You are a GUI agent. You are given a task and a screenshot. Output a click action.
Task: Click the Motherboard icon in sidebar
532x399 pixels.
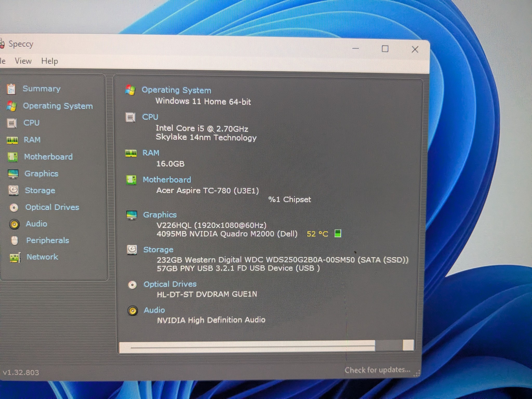point(12,157)
